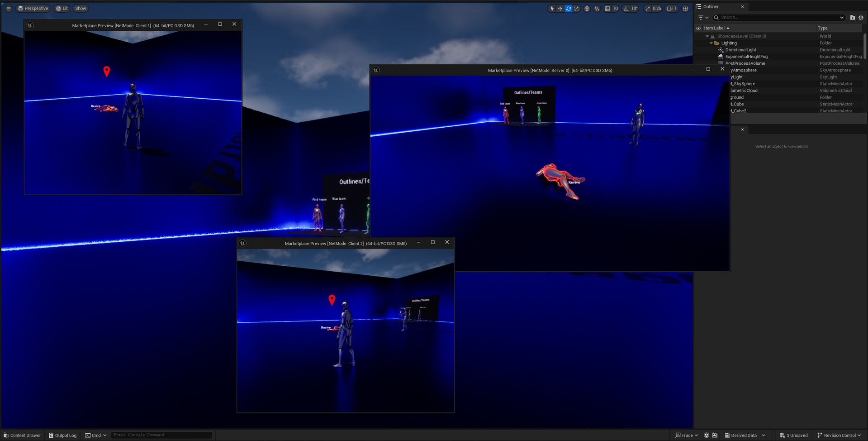Open the Trace dropdown menu
This screenshot has width=868, height=441.
point(687,435)
